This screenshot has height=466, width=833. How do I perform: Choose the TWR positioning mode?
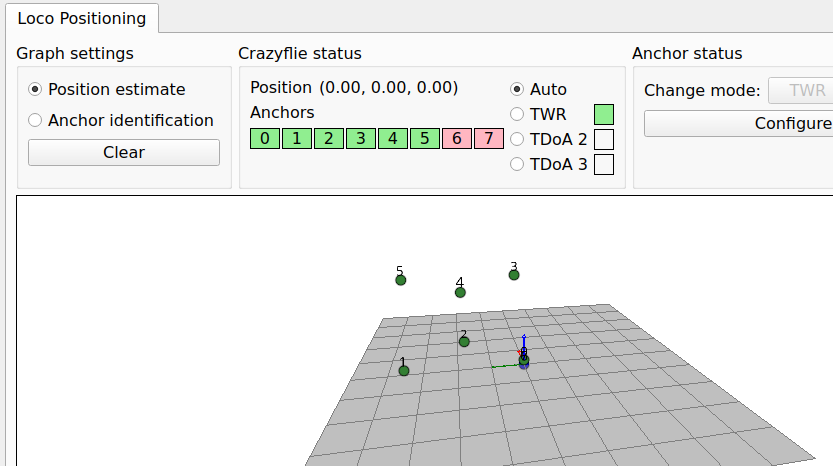pos(517,114)
